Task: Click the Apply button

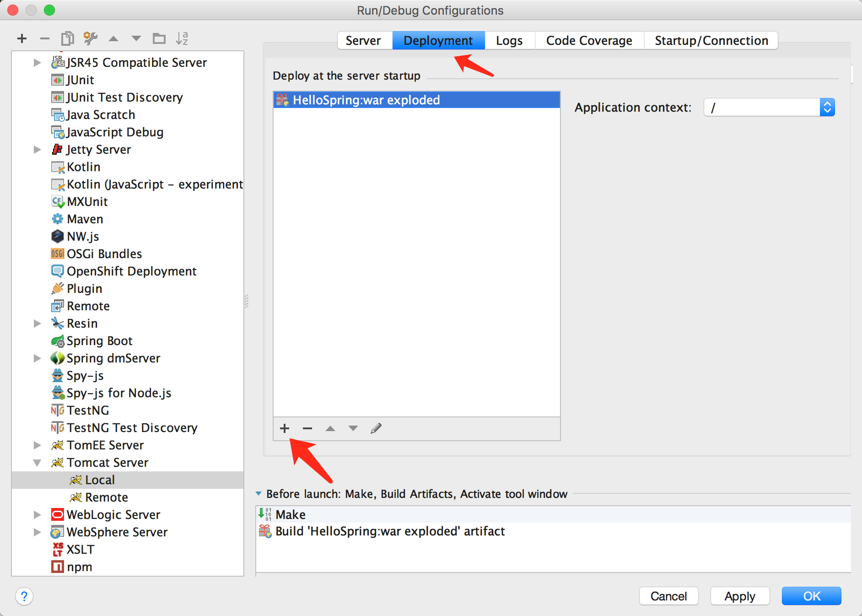Action: pyautogui.click(x=740, y=596)
